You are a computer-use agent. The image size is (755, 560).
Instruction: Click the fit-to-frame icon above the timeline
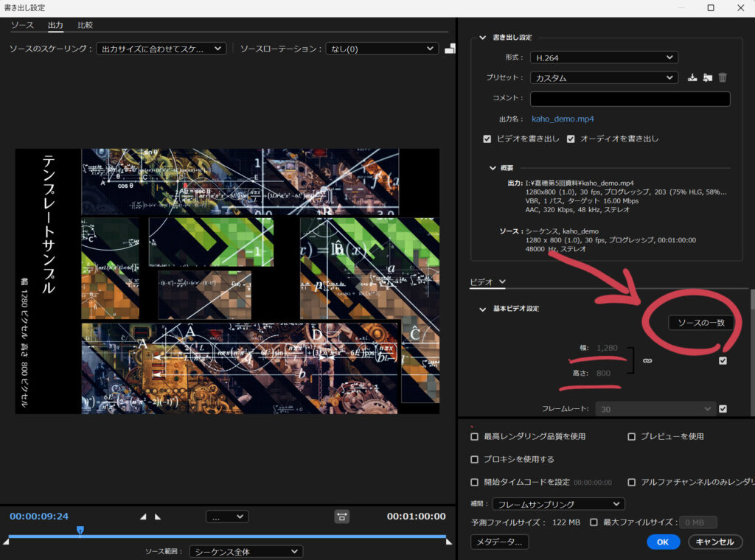[342, 517]
